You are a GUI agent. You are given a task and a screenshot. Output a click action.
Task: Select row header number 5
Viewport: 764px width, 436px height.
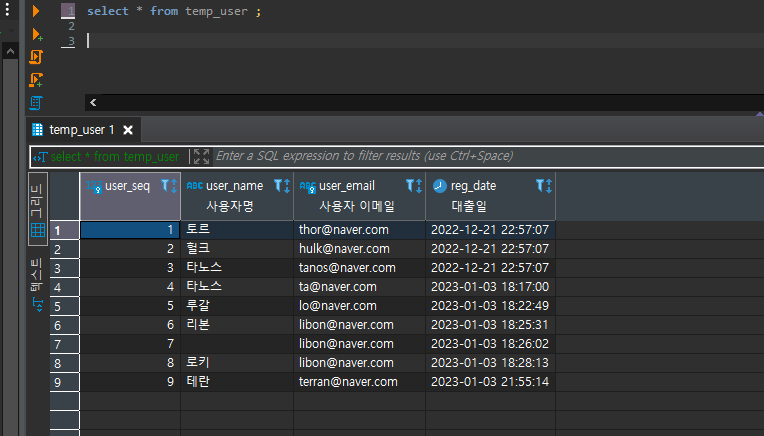(64, 306)
